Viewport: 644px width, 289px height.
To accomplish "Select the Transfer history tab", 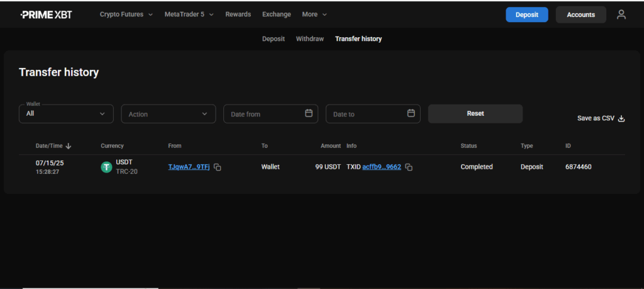I will pyautogui.click(x=358, y=39).
